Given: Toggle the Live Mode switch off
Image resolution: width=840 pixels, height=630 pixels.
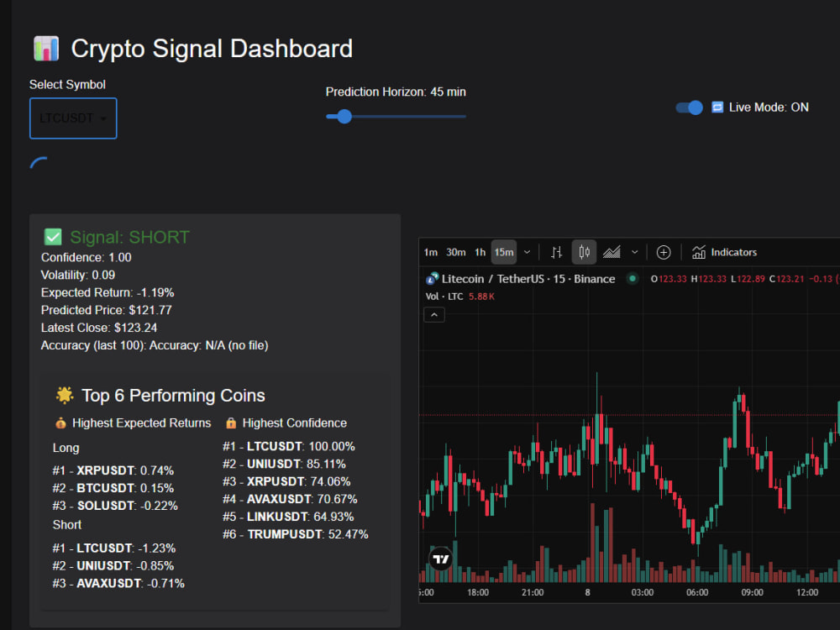Looking at the screenshot, I should [689, 108].
